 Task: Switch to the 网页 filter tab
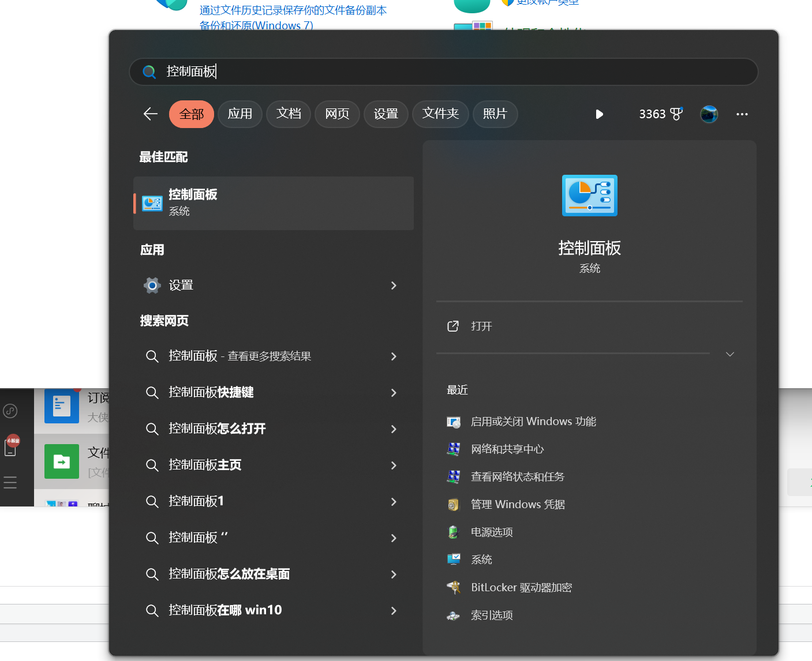point(337,114)
